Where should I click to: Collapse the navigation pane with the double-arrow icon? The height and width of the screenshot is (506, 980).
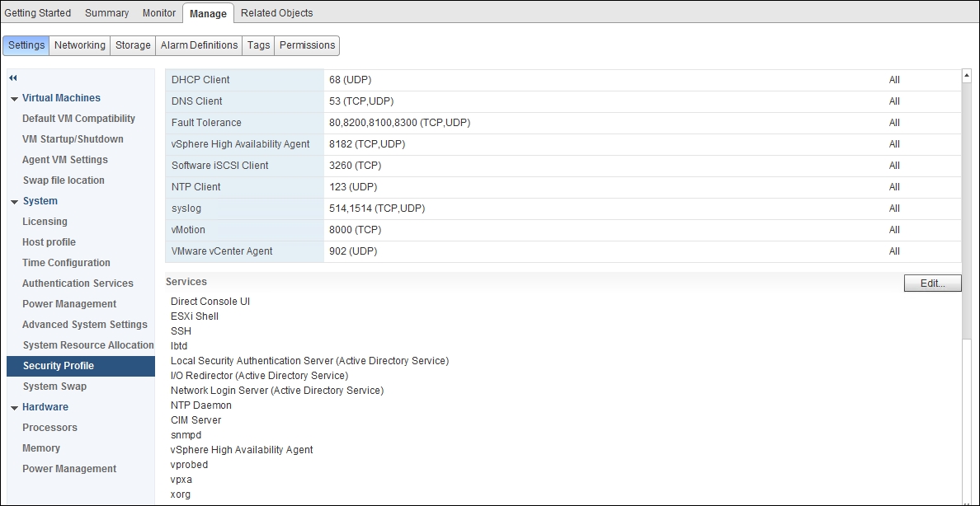pos(13,78)
